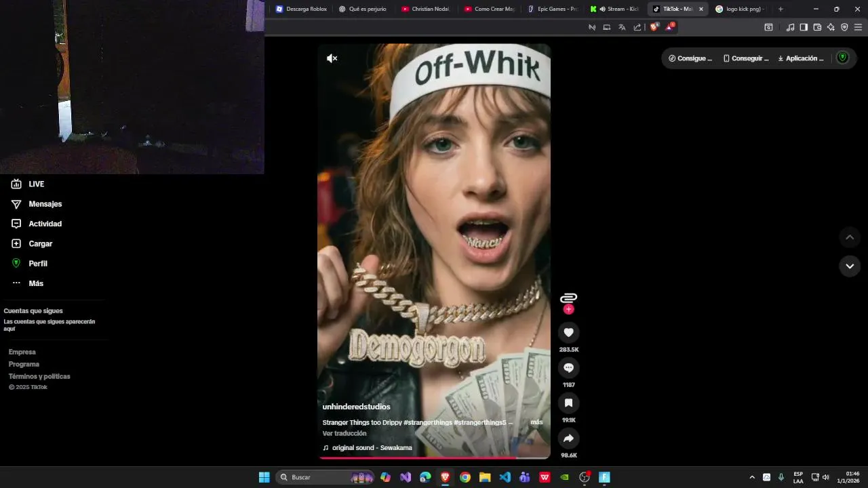The width and height of the screenshot is (868, 488).
Task: Click the #strangerthings hashtag in caption
Action: click(427, 422)
